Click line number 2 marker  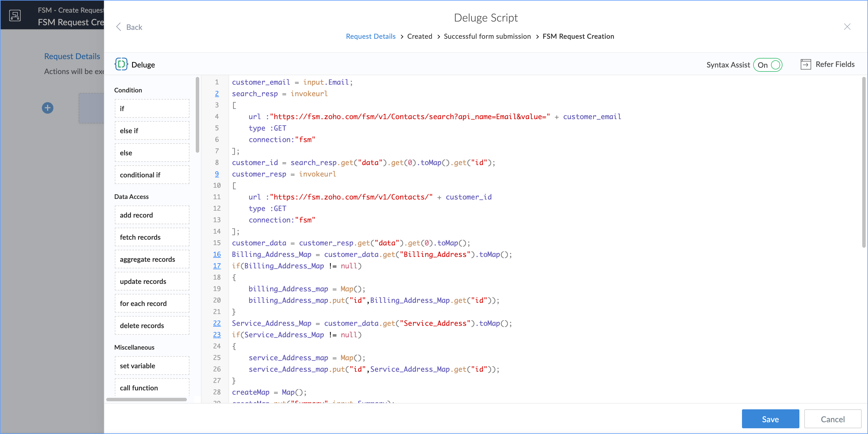217,94
